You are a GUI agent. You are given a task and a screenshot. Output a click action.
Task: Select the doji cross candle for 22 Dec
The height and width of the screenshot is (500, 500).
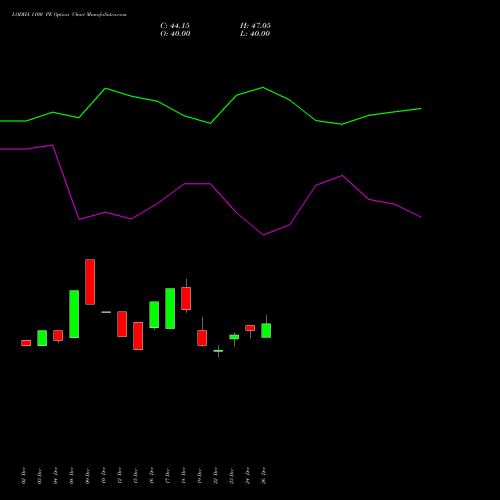tap(218, 351)
